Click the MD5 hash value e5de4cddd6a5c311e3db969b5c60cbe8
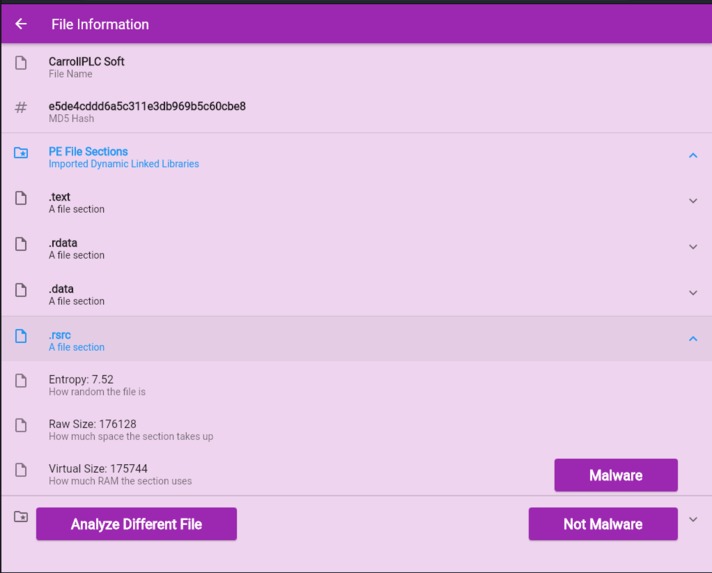Screen dimensions: 712x573 147,106
